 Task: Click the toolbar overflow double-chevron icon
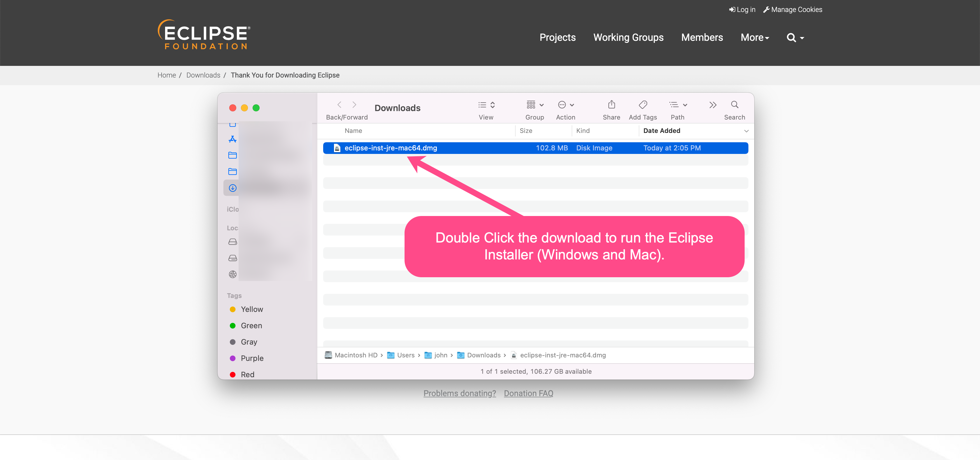point(713,105)
